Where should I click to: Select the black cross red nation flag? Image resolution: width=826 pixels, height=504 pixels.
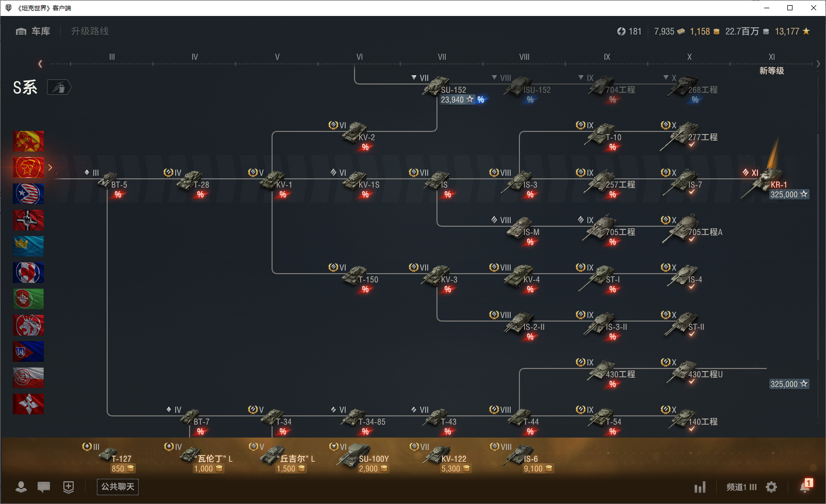[x=28, y=220]
